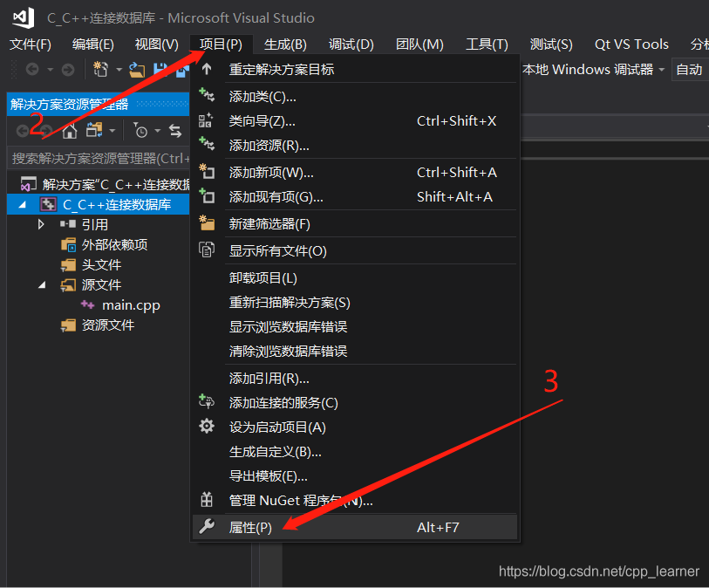Click the Solution Explorer search box
Image resolution: width=709 pixels, height=588 pixels.
click(96, 159)
